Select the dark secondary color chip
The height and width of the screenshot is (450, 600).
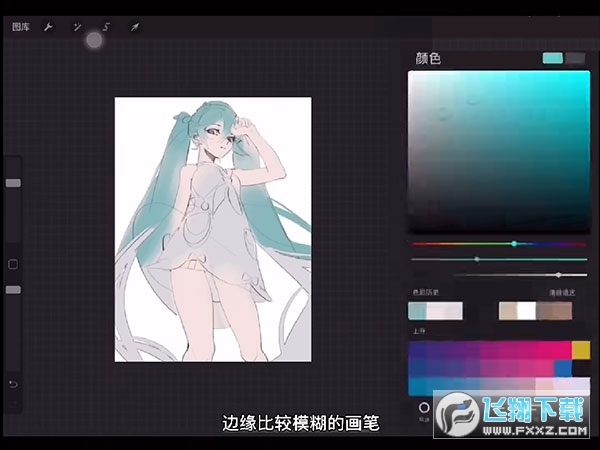pos(575,58)
